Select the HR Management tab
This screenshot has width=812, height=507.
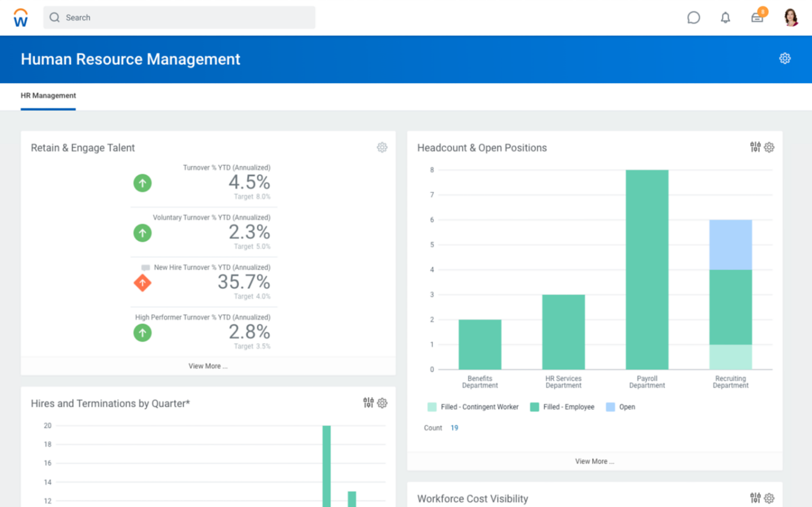point(48,96)
